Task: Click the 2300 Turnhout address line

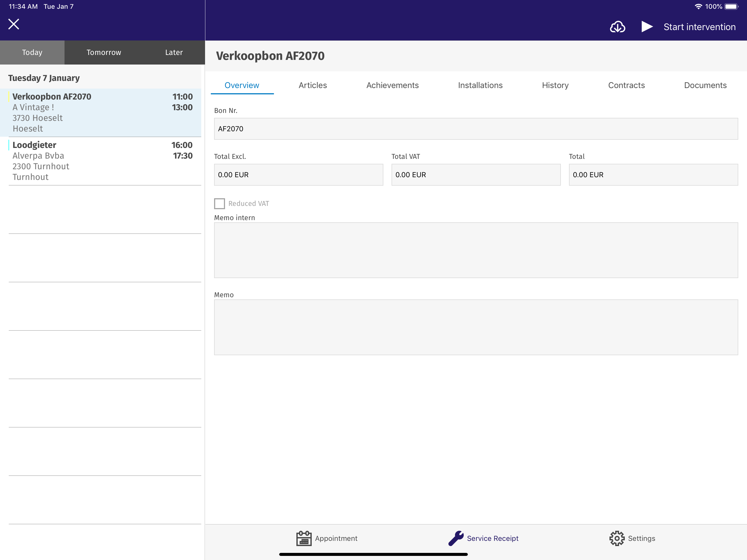Action: [x=41, y=167]
